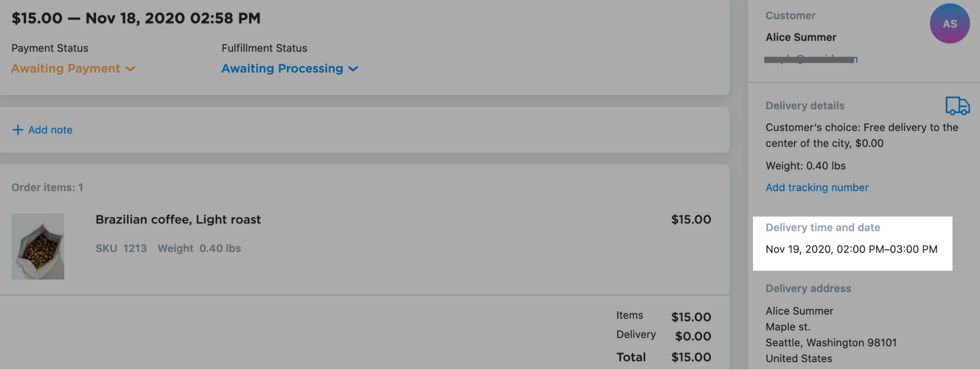Click the Brazilian coffee product title
This screenshot has height=370, width=980.
click(178, 220)
